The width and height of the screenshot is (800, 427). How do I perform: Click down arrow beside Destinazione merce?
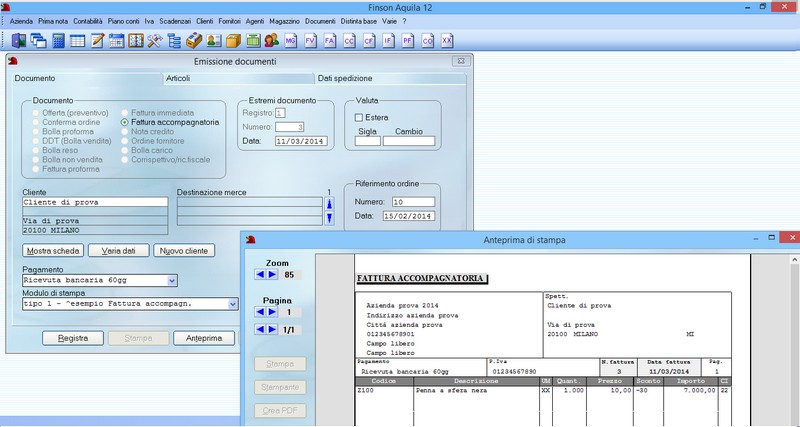tap(330, 219)
